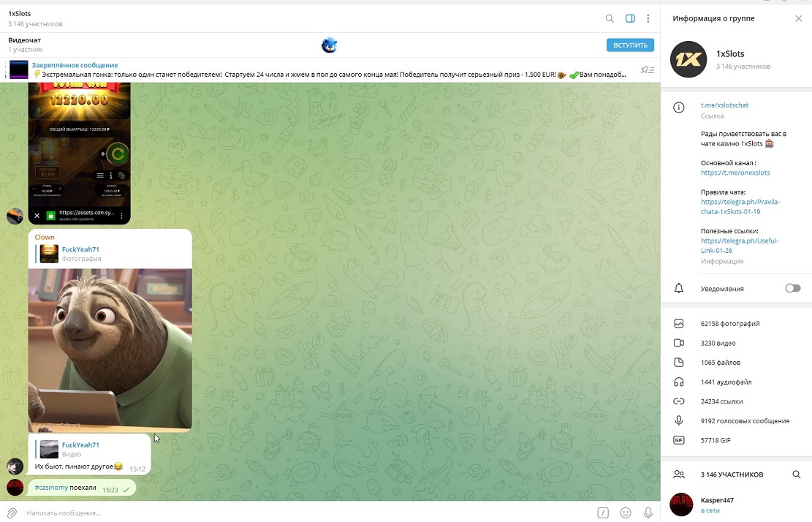The image size is (812, 522).
Task: Click avatar beside 'Их бьют, пинают другое' message
Action: (x=15, y=466)
